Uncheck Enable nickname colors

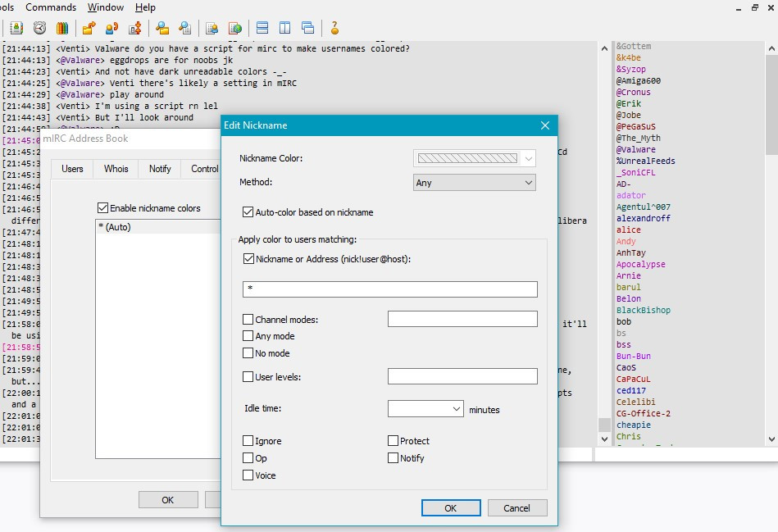pyautogui.click(x=102, y=208)
